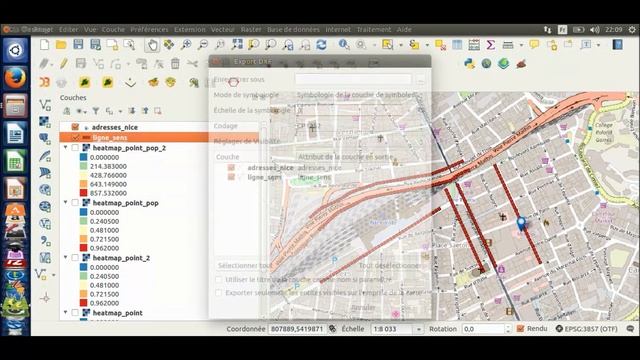Toggle adresses_nice layer visibility checkbox
The width and height of the screenshot is (640, 360).
pos(75,127)
